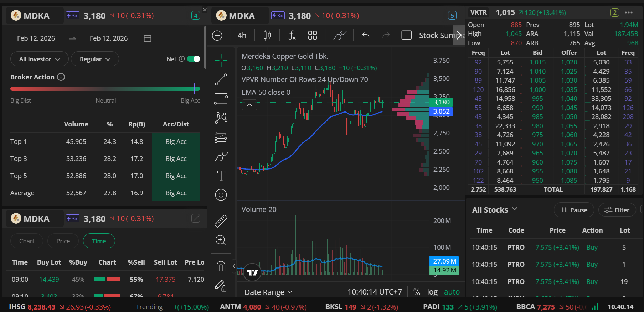Open the text annotation tool
The image size is (644, 312).
tap(221, 176)
